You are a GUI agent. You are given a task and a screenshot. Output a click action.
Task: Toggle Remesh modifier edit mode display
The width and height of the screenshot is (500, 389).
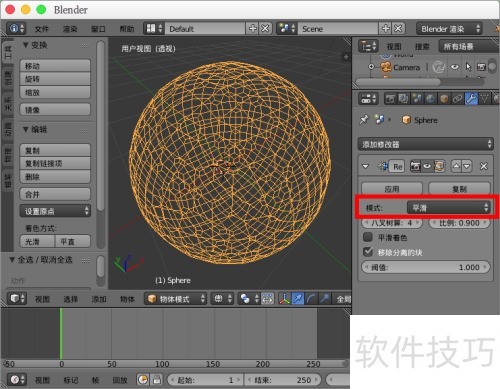(439, 166)
